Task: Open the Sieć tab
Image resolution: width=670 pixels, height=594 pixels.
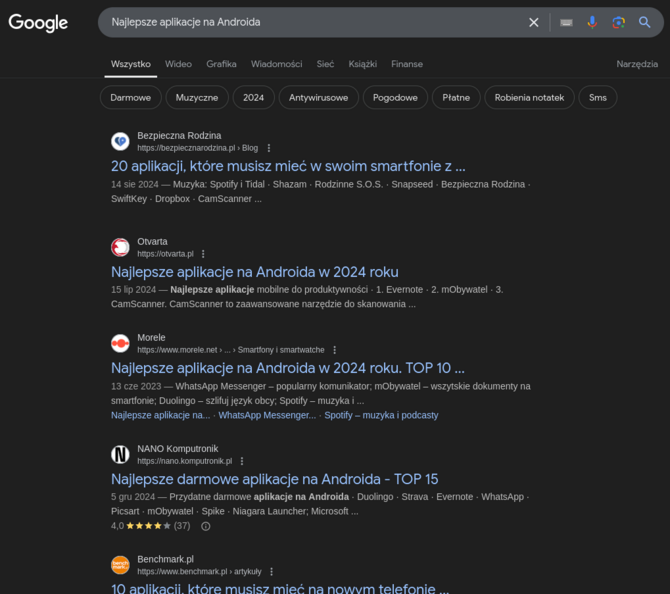Action: pyautogui.click(x=325, y=64)
